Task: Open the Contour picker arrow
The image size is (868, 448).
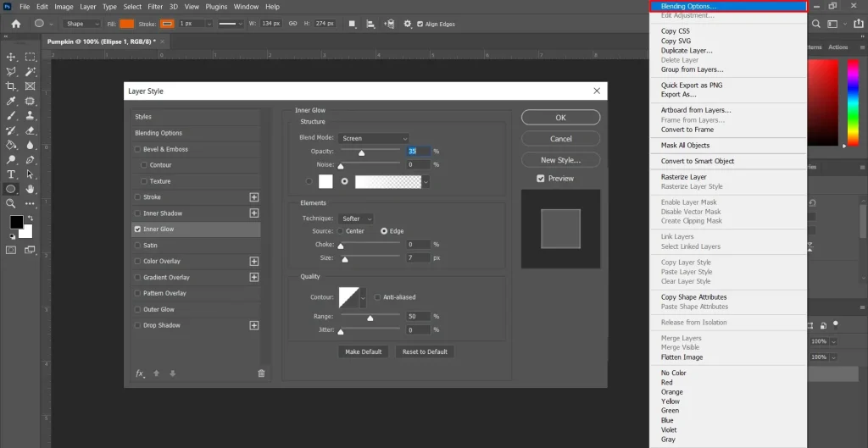Action: point(363,297)
